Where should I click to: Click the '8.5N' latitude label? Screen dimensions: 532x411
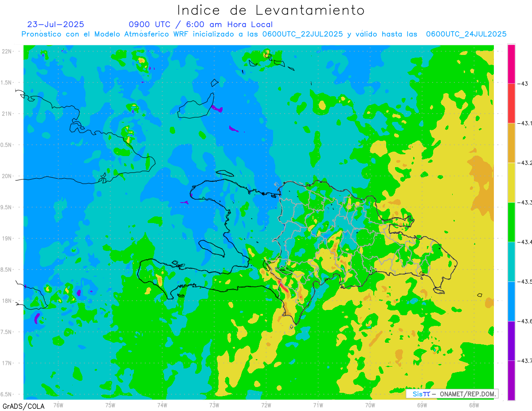(6, 270)
